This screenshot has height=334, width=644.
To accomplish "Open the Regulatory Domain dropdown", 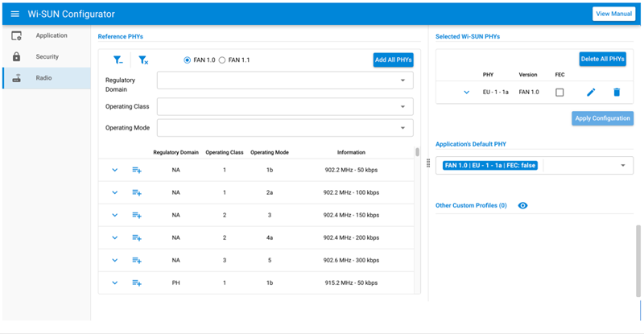I will (285, 80).
